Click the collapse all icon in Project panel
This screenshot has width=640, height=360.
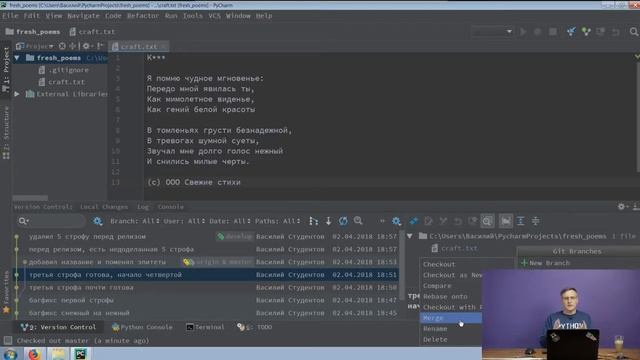(73, 46)
